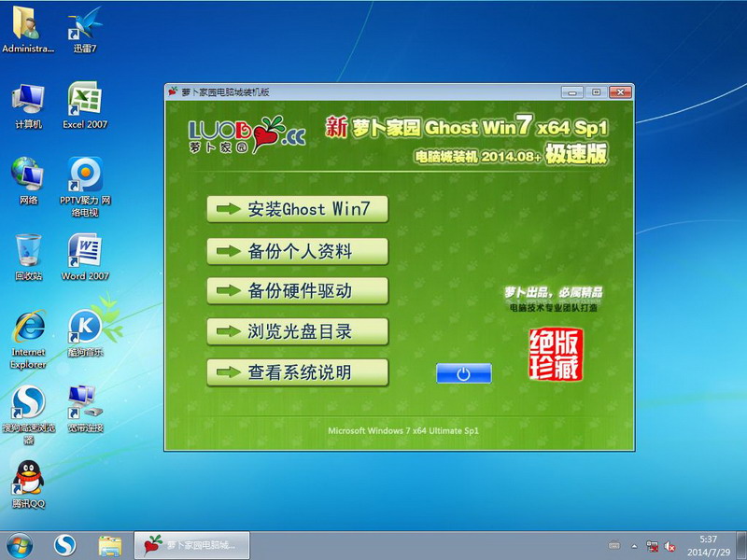
Task: Select the 回收站 recycle bin icon
Action: (x=28, y=258)
